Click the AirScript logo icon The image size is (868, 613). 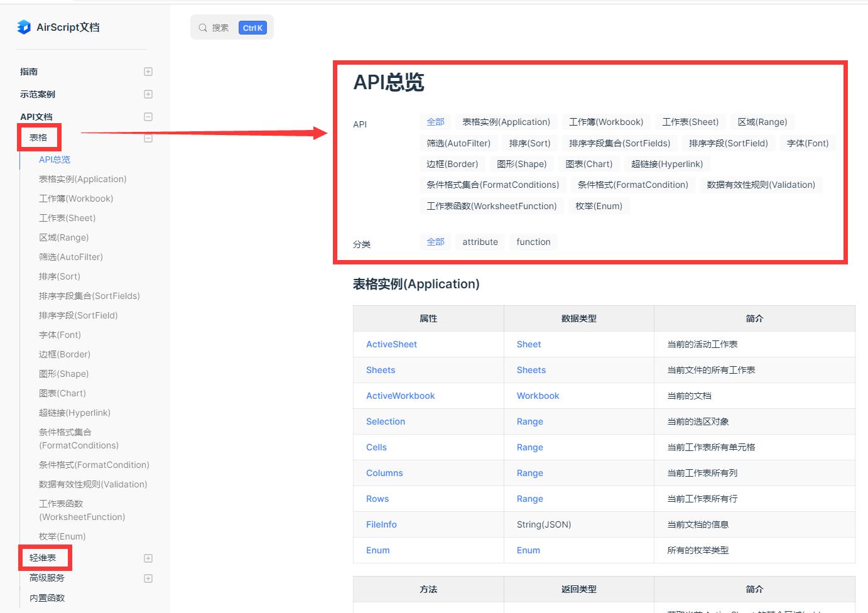(x=24, y=27)
